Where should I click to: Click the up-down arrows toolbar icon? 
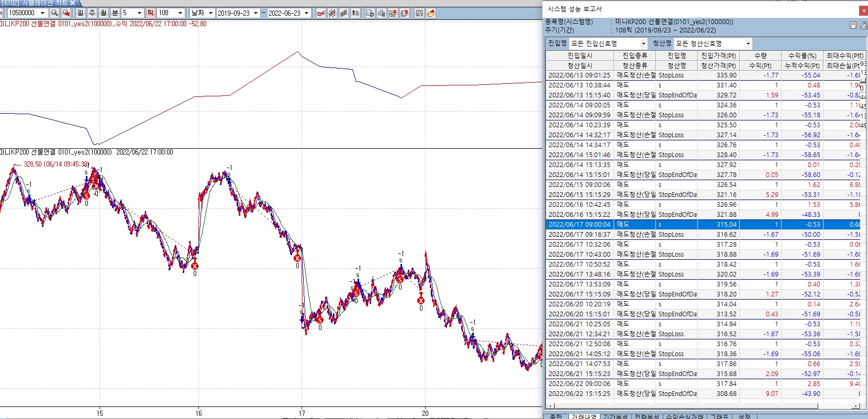355,13
